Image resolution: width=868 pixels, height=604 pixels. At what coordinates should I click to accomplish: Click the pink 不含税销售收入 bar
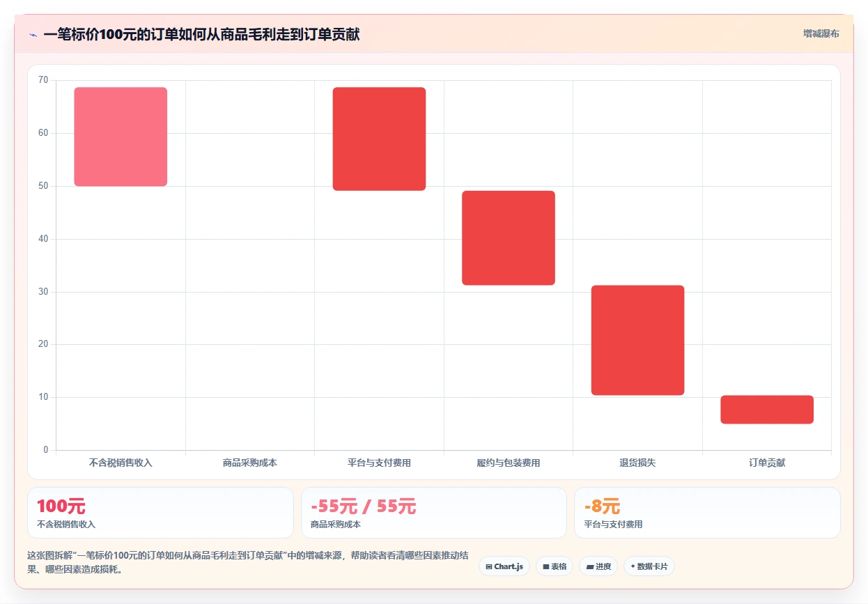(121, 137)
